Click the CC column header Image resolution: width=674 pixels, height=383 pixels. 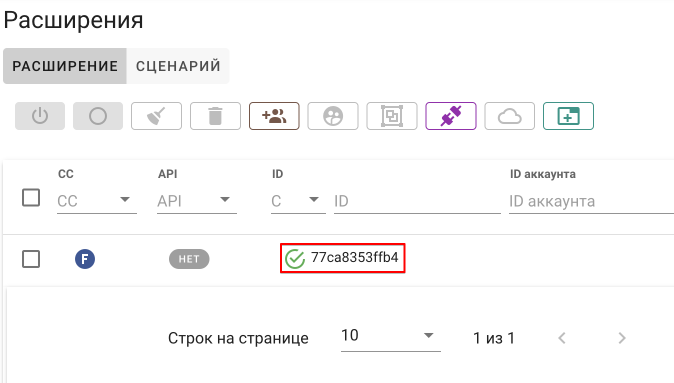point(66,174)
